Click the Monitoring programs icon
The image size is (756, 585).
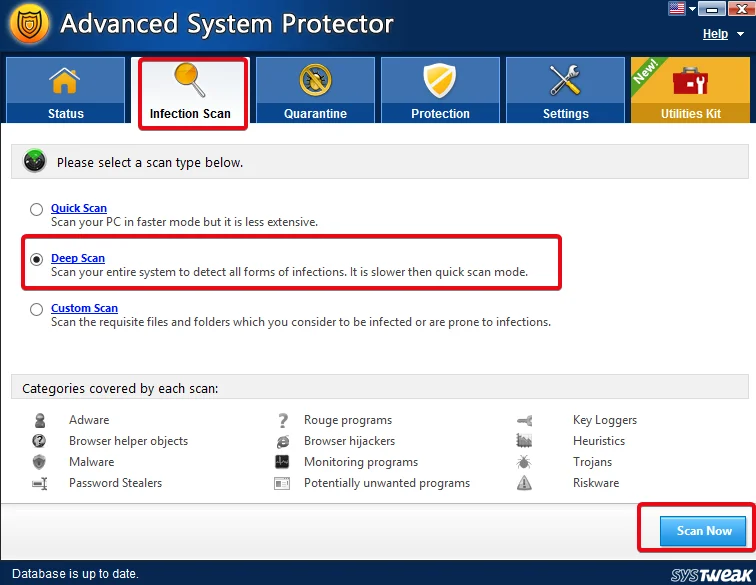[282, 462]
